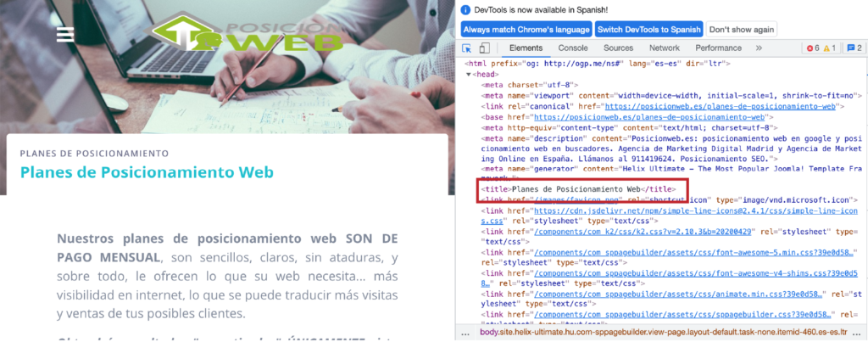The image size is (868, 342).
Task: Open the font-awesome-v4-shims.css link
Action: 670,279
